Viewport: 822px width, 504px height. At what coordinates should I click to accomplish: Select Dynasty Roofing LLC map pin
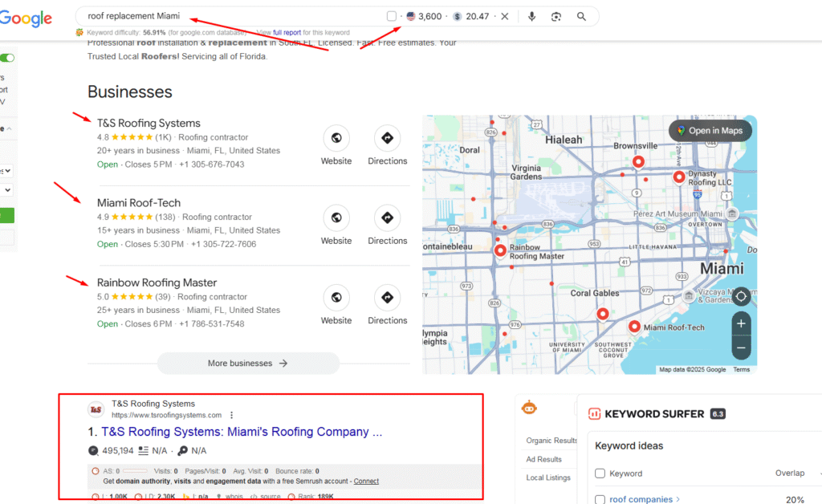(679, 177)
